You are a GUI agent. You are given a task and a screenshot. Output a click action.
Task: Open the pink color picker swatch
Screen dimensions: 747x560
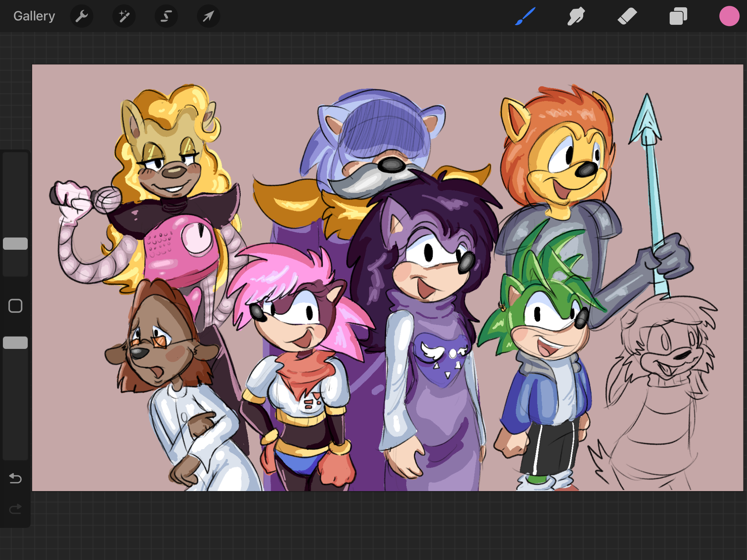729,16
